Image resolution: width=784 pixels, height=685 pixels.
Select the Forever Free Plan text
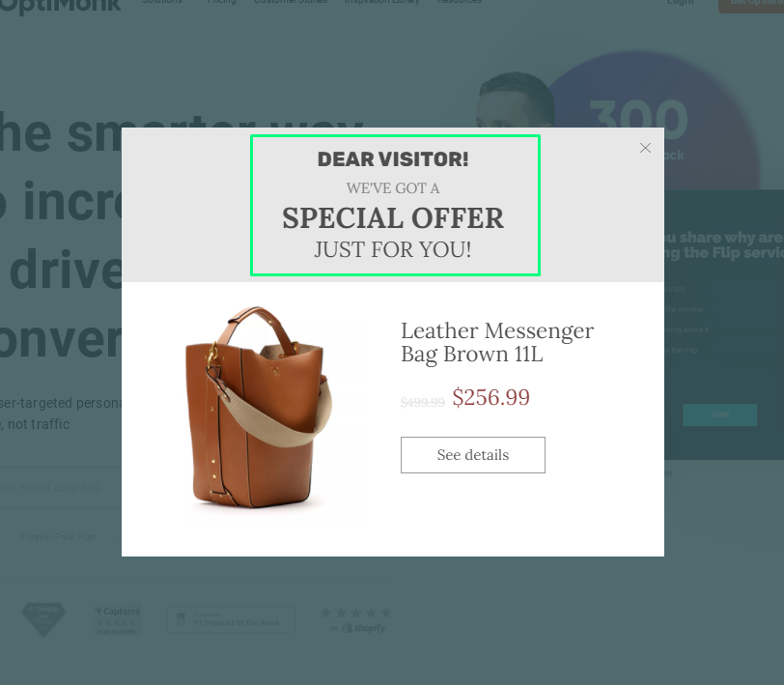[x=58, y=537]
